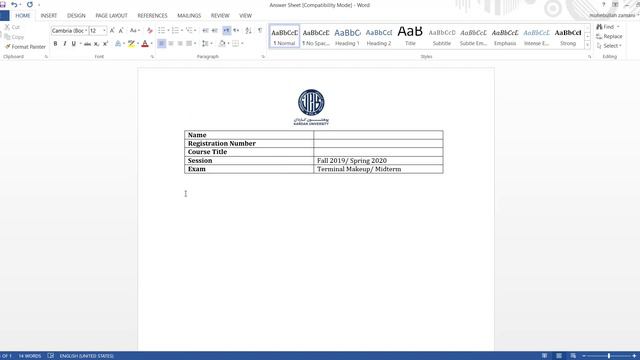
Task: Apply the Strong style
Action: point(568,36)
